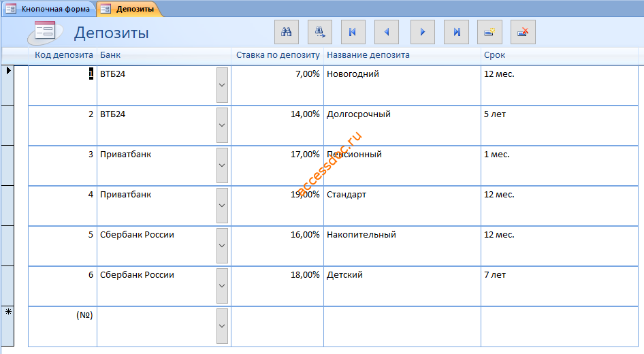
Task: Select record selector for deposit 6
Action: (x=7, y=286)
